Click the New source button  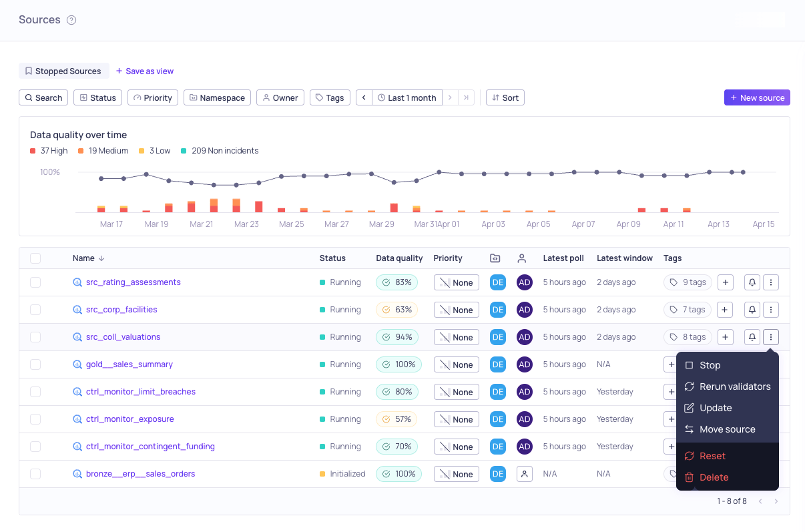[757, 97]
